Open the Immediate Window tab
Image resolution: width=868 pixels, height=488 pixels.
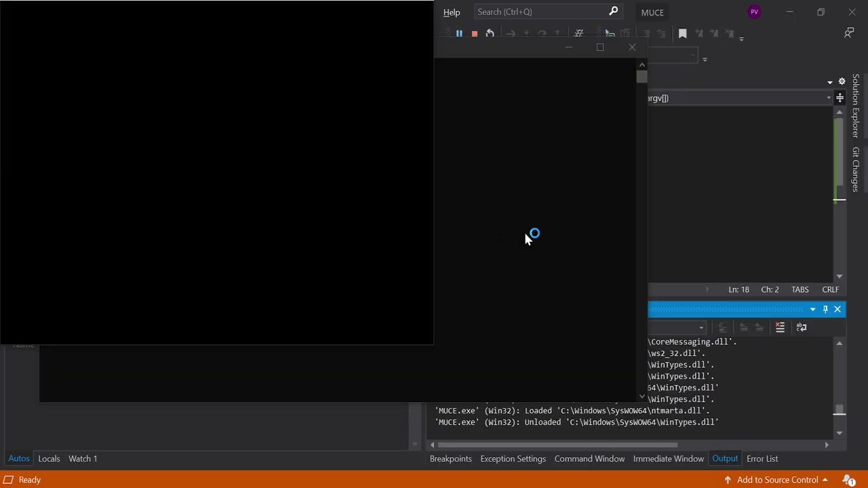(668, 459)
